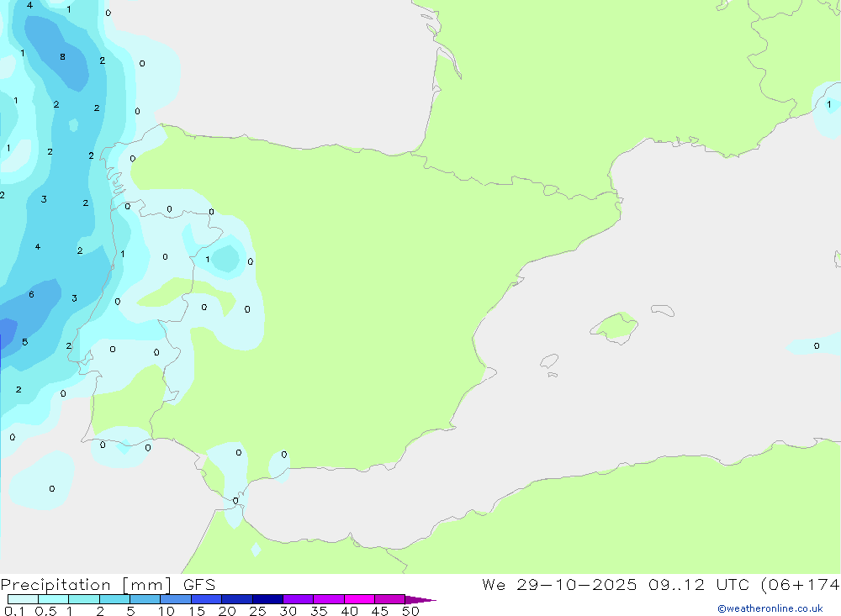This screenshot has width=841, height=616.
Task: Click the '6' precipitation value off Portugal
Action: pos(32,294)
